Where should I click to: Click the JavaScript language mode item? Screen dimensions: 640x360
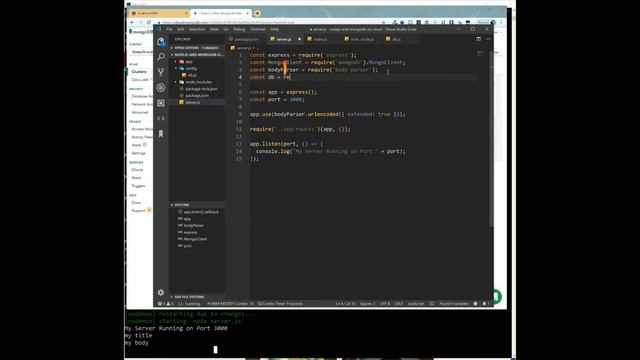[416, 304]
